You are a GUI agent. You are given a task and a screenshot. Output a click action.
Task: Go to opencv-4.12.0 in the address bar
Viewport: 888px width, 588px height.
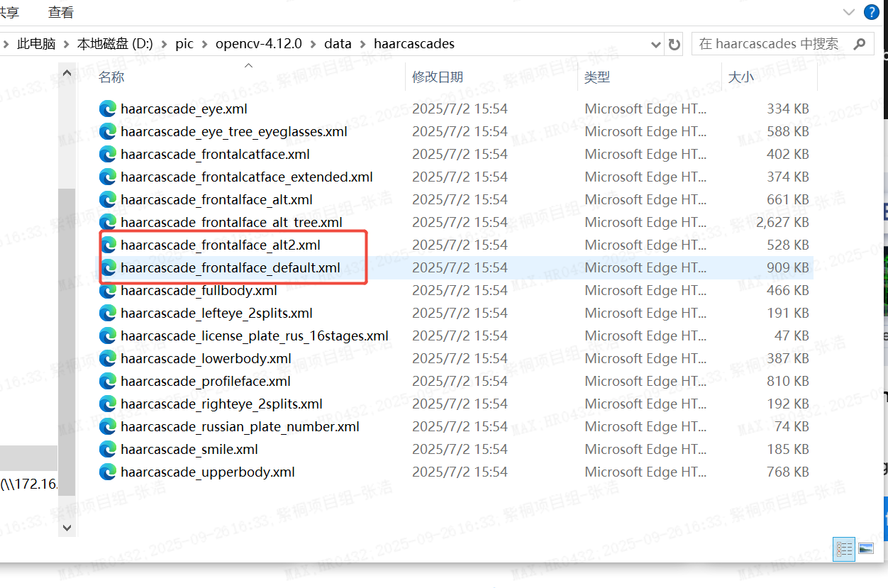(x=259, y=44)
